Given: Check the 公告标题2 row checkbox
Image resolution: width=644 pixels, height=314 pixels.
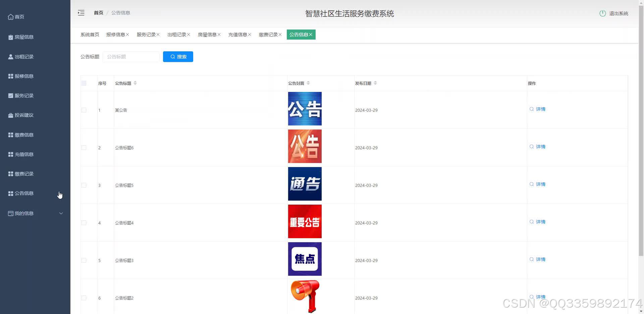Looking at the screenshot, I should click(x=84, y=298).
